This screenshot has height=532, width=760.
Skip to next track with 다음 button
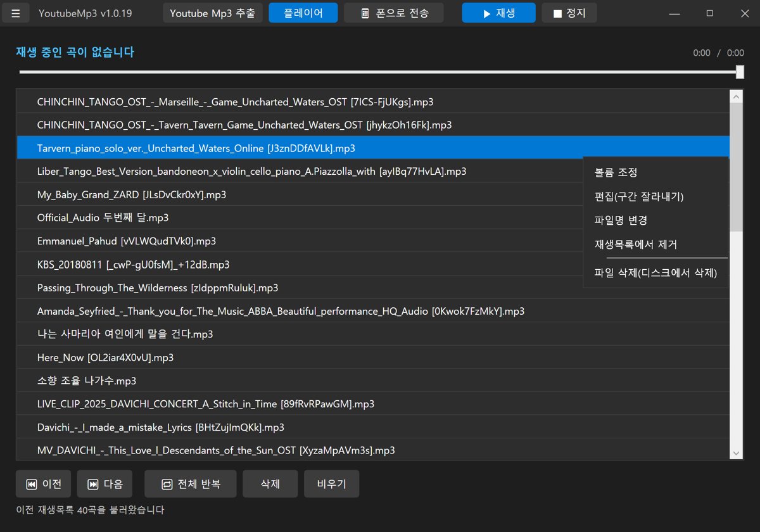click(x=104, y=484)
